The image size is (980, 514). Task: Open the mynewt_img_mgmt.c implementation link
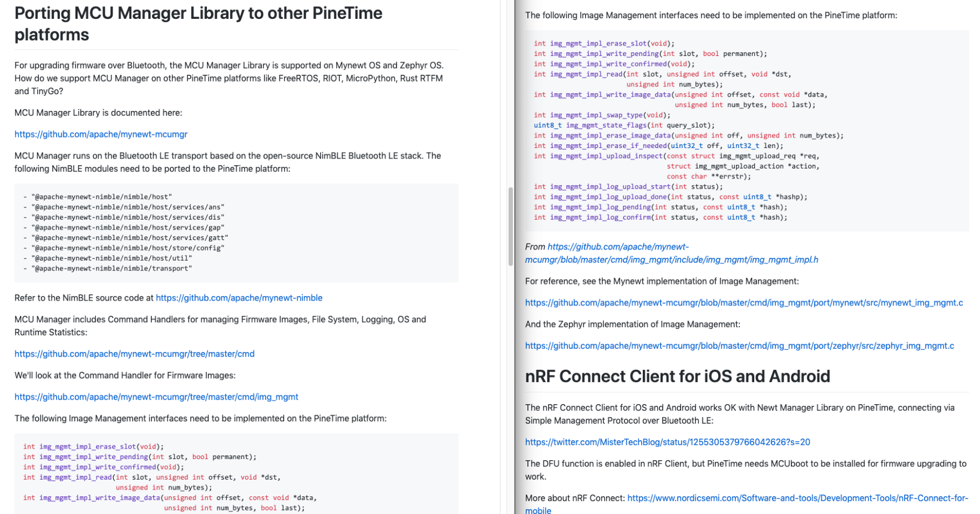tap(744, 303)
